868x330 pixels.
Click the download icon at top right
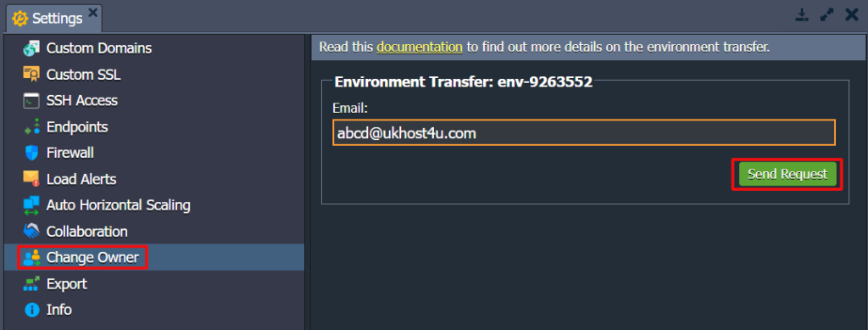(x=802, y=15)
